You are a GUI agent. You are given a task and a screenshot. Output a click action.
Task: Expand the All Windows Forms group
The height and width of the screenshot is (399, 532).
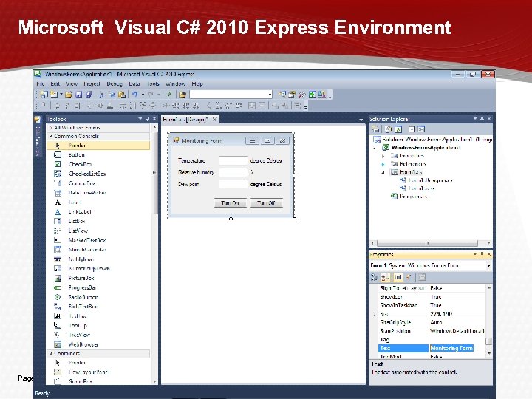coord(51,128)
